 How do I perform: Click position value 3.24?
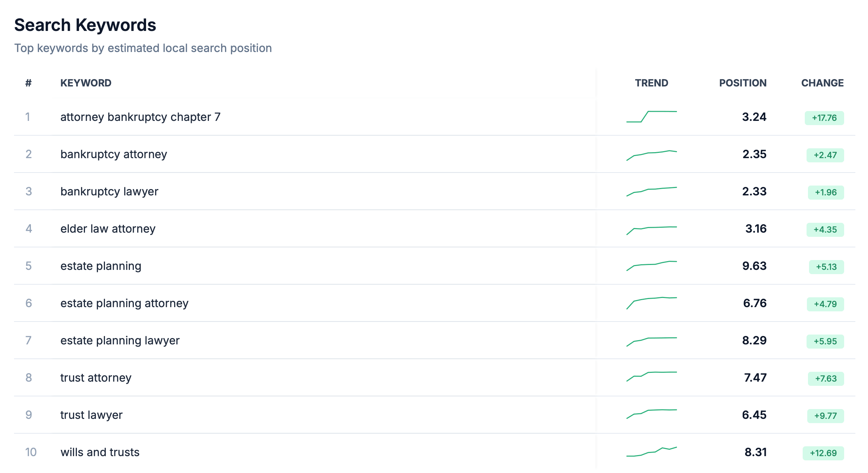pyautogui.click(x=754, y=117)
